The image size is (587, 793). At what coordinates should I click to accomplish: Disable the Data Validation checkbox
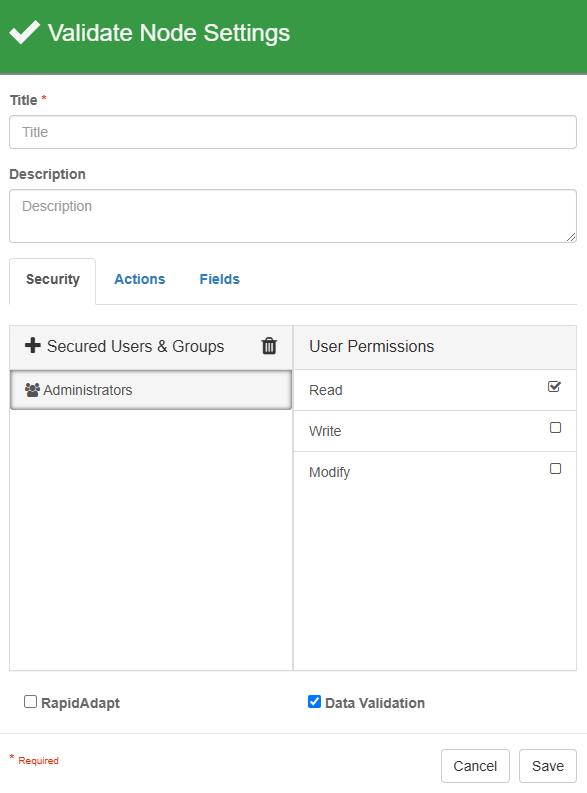coord(314,701)
